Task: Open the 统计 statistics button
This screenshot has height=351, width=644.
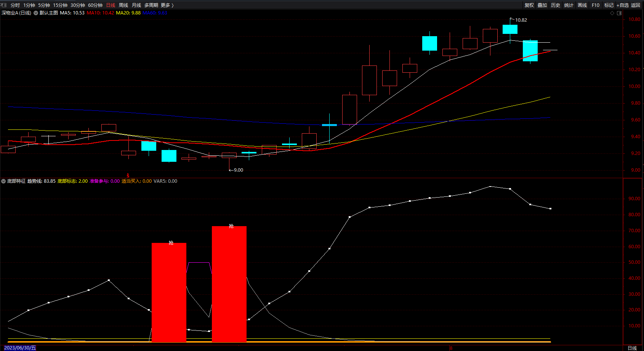Action: [569, 5]
